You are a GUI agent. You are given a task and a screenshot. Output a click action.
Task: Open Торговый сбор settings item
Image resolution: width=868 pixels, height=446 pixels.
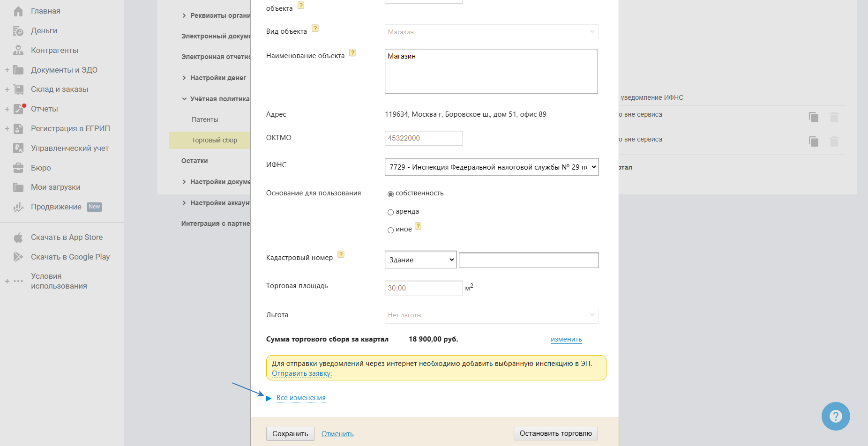coord(214,140)
